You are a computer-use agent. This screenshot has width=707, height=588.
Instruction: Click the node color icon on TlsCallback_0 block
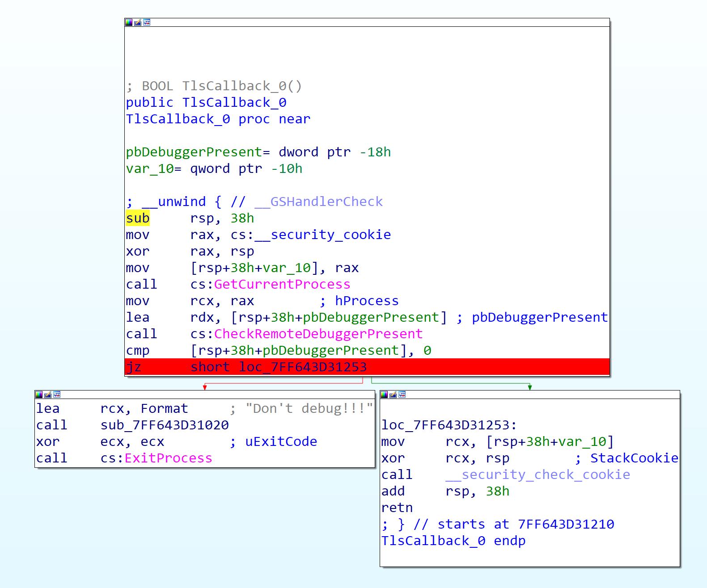pos(129,22)
